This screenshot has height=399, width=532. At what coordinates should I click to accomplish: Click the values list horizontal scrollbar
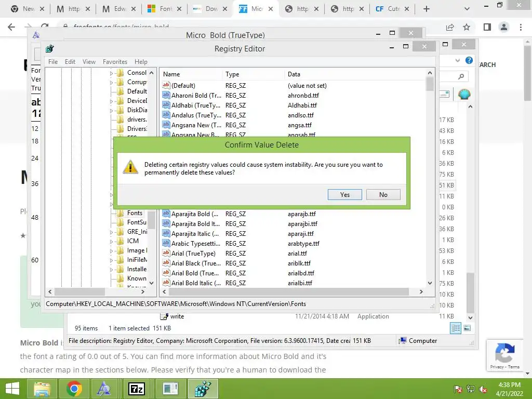point(289,292)
